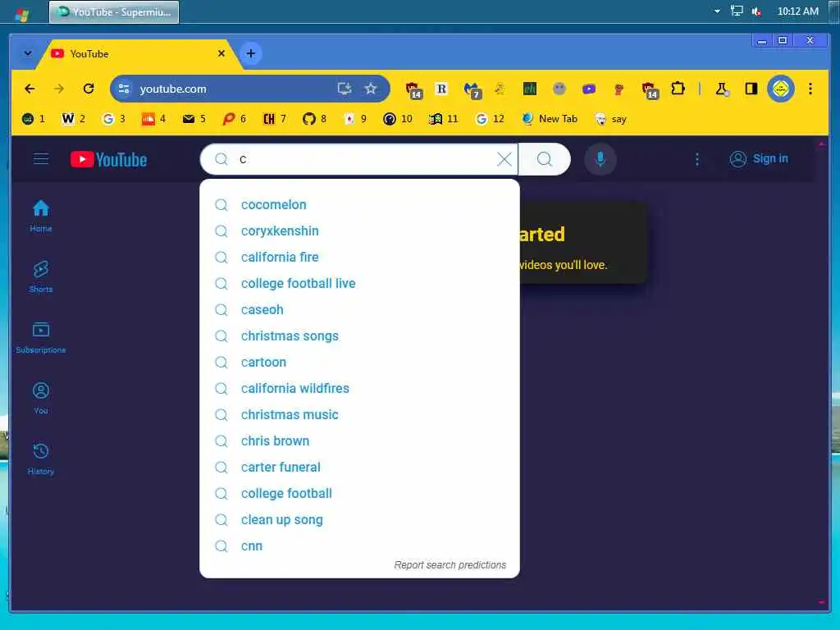The width and height of the screenshot is (840, 630).
Task: Click the install app icon in address bar
Action: [x=344, y=89]
